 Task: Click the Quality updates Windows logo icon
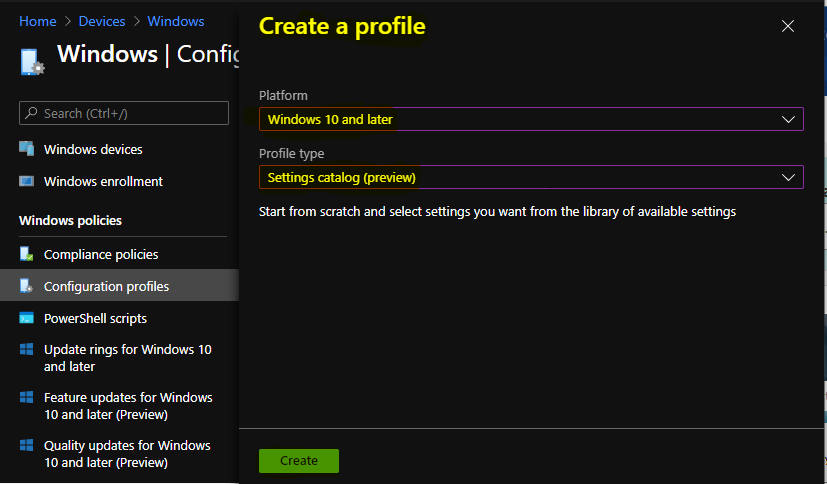click(26, 445)
